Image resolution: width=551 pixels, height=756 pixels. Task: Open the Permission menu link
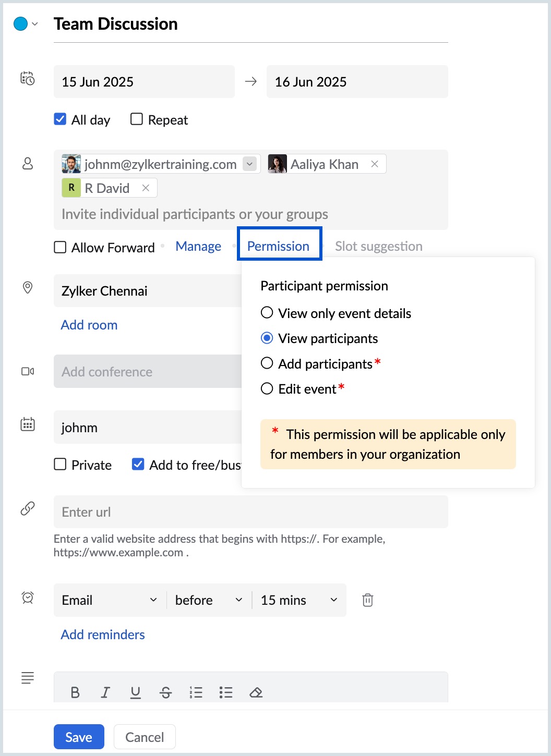click(278, 246)
